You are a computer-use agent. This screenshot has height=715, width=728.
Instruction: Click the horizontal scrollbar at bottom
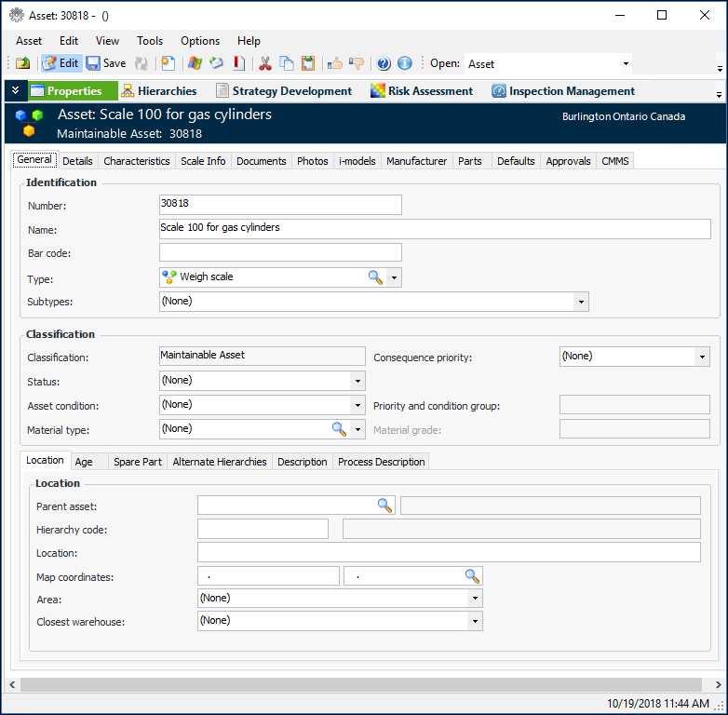(361, 684)
